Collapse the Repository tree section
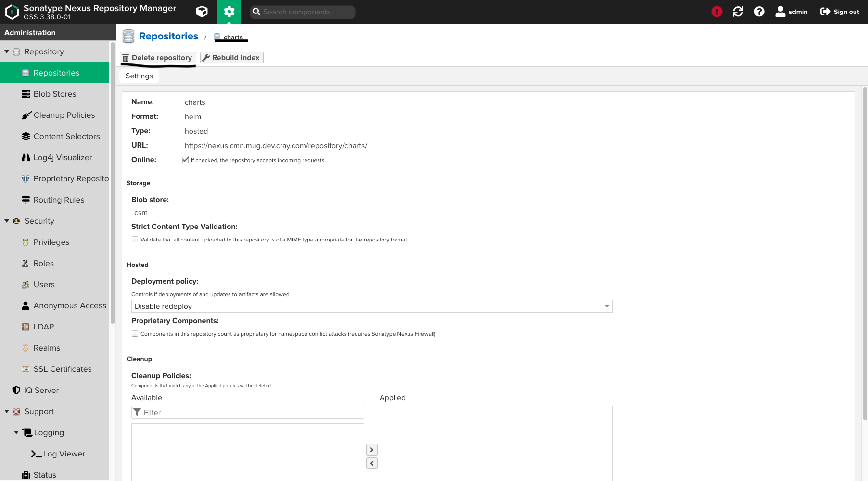This screenshot has width=868, height=481. (7, 51)
